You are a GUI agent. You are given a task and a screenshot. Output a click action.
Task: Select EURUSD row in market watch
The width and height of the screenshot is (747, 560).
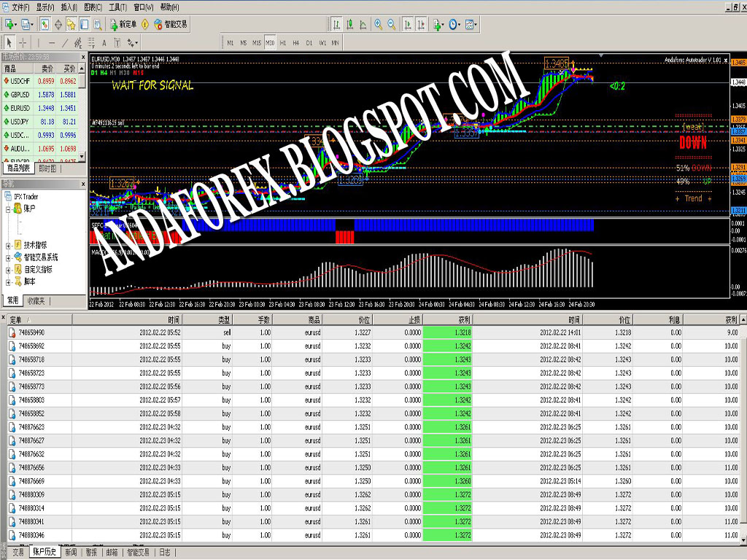pos(40,108)
